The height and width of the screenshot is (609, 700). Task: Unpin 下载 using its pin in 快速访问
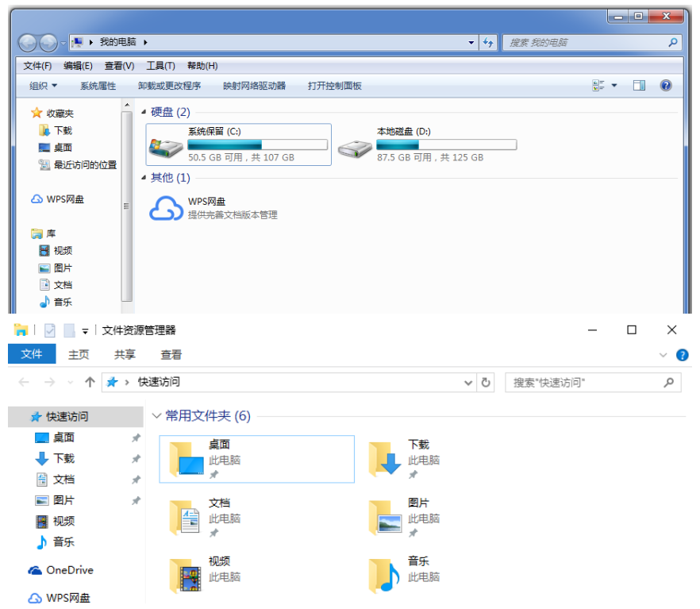pyautogui.click(x=136, y=459)
